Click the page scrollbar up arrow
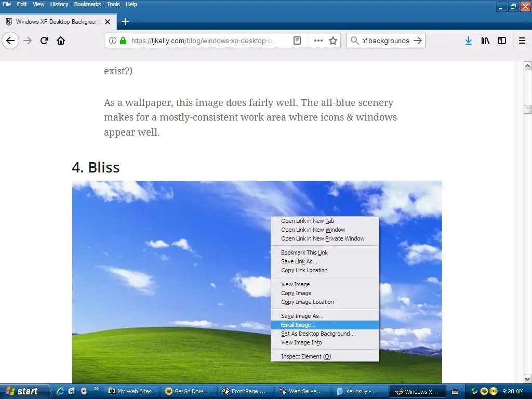The height and width of the screenshot is (399, 532). coord(528,66)
